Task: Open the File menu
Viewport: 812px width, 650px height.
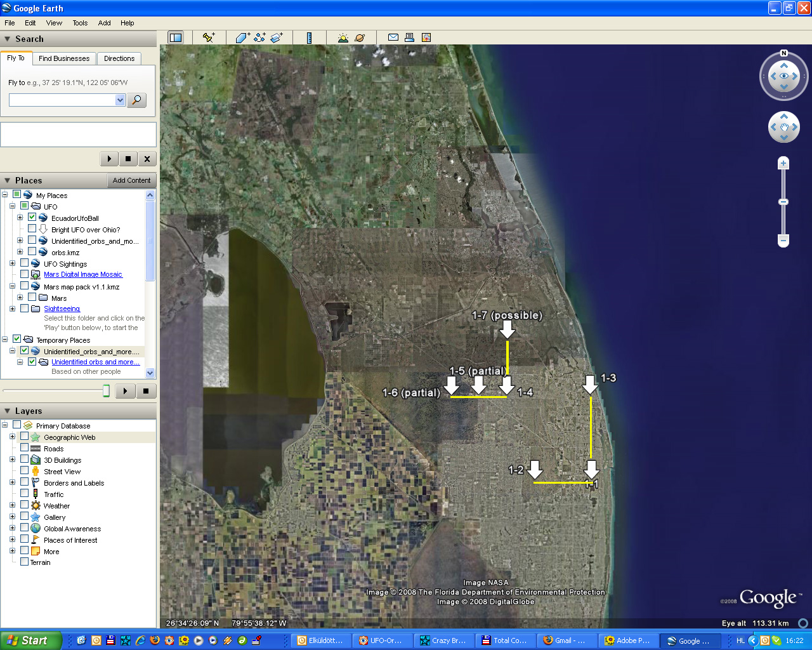Action: click(x=10, y=23)
